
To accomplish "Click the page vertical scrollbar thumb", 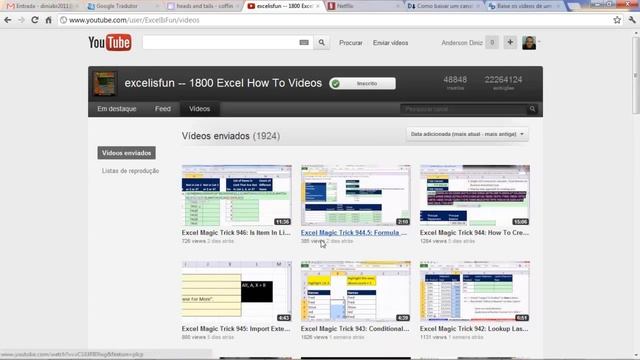I will [x=636, y=76].
